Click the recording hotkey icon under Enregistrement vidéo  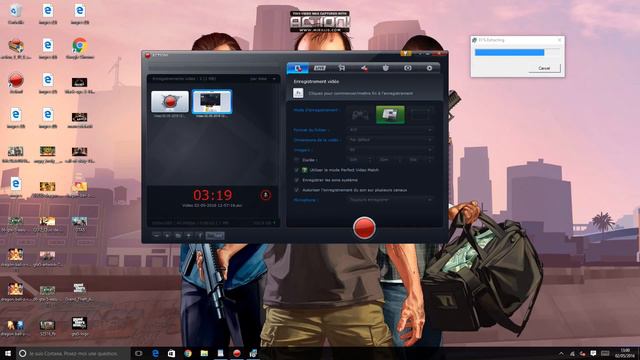coord(298,93)
